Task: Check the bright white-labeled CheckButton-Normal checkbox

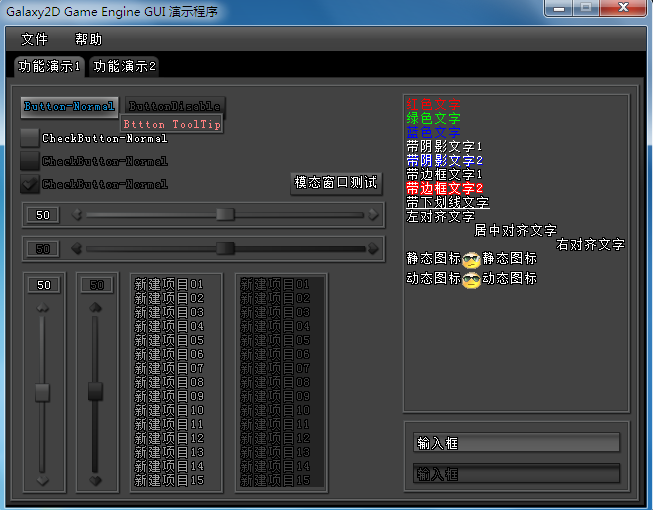Action: click(x=30, y=138)
